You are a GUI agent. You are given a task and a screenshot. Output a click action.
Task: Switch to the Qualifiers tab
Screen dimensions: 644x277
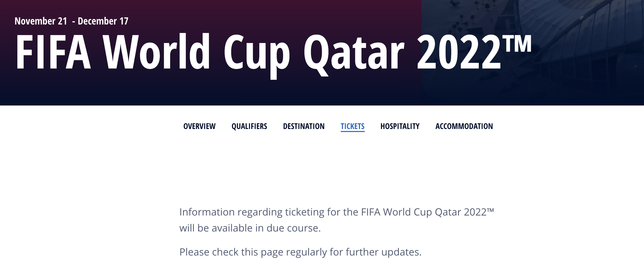click(x=249, y=126)
